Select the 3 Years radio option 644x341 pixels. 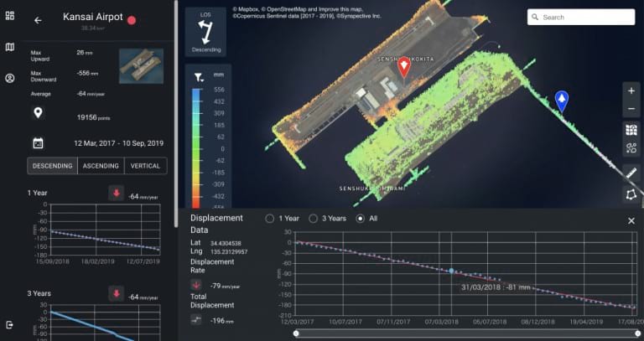[x=314, y=219]
